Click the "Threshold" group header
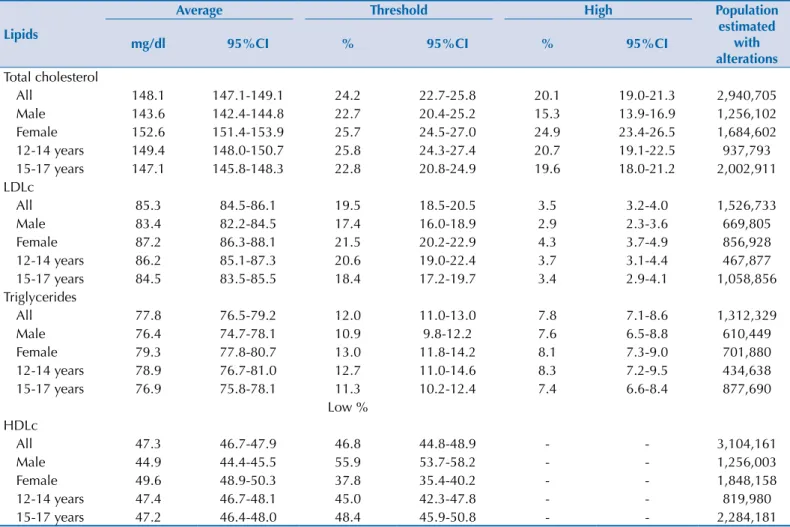The width and height of the screenshot is (790, 527). pos(399,10)
